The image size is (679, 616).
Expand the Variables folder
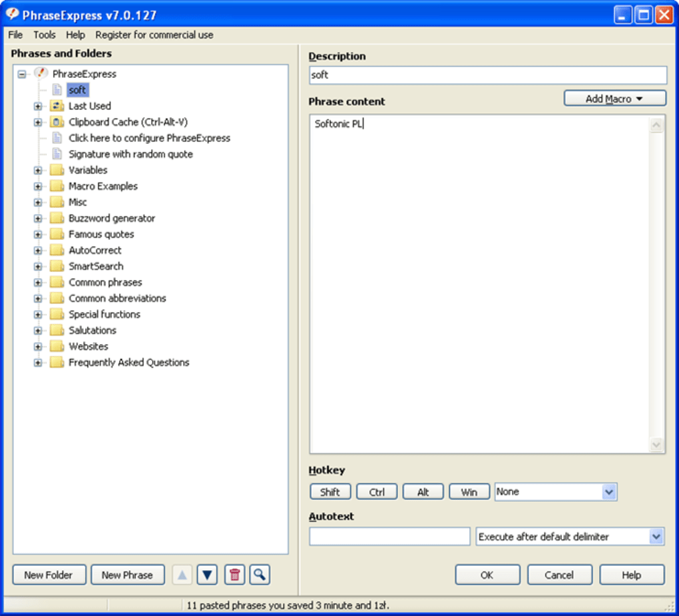38,170
